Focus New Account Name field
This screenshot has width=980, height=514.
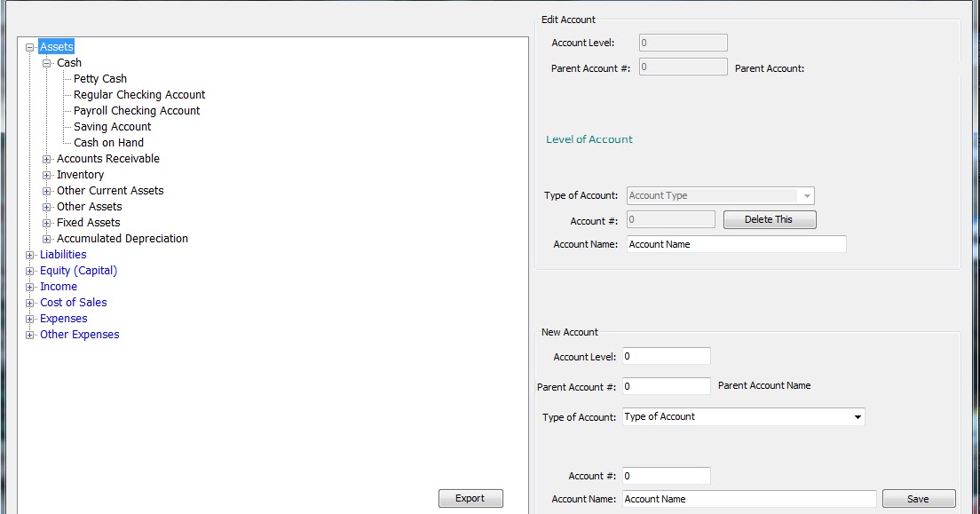click(749, 499)
